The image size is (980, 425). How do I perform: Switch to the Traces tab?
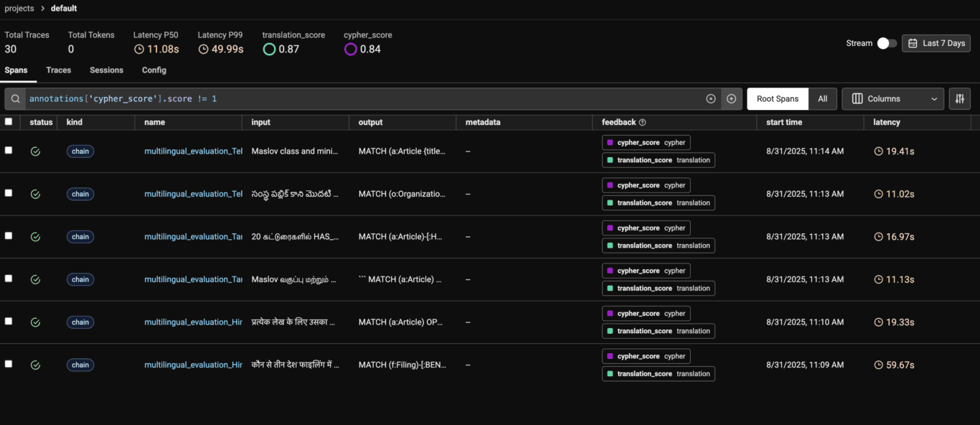58,70
